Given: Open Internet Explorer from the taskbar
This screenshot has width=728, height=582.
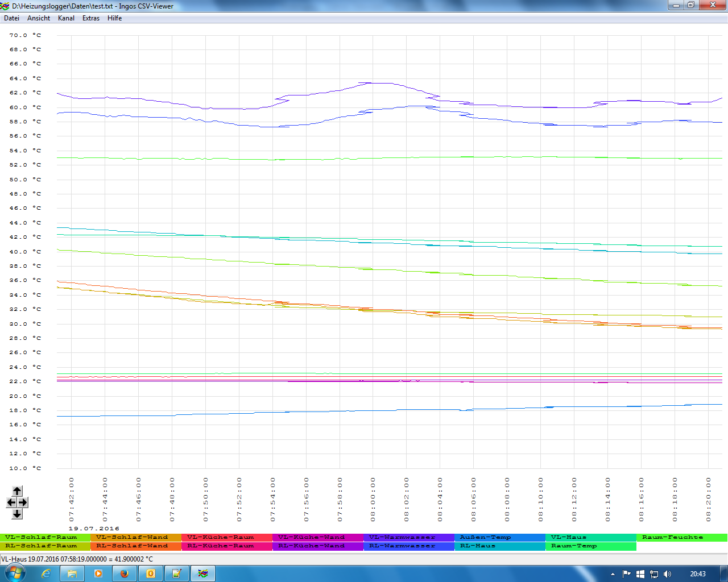Looking at the screenshot, I should [x=46, y=573].
